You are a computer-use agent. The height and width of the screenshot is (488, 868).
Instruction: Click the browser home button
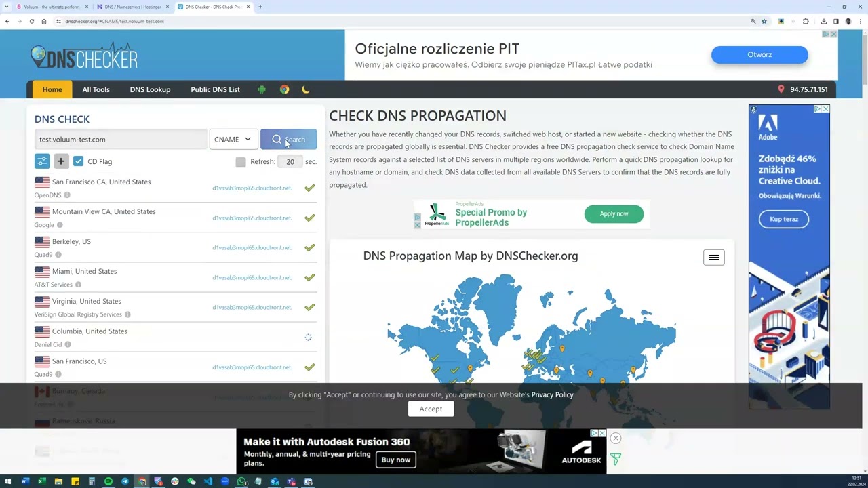44,21
